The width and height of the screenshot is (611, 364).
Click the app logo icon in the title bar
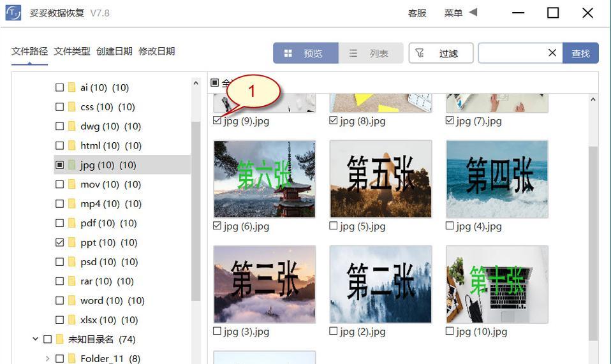[13, 13]
